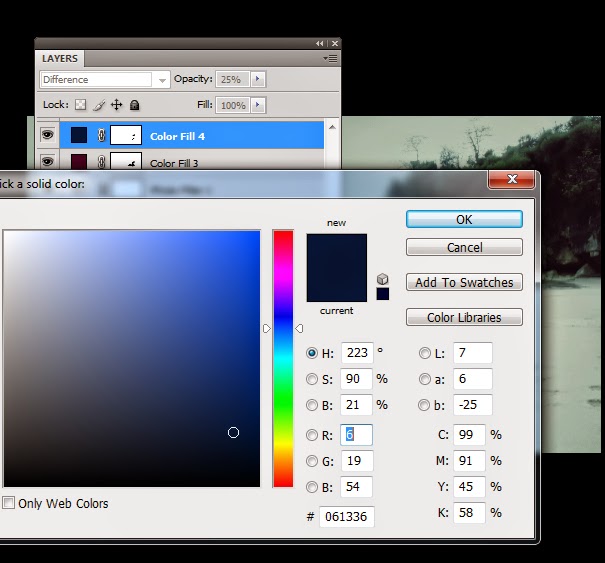Click the Color Fill 4 layer mask thumbnail
The width and height of the screenshot is (605, 563).
pyautogui.click(x=126, y=135)
